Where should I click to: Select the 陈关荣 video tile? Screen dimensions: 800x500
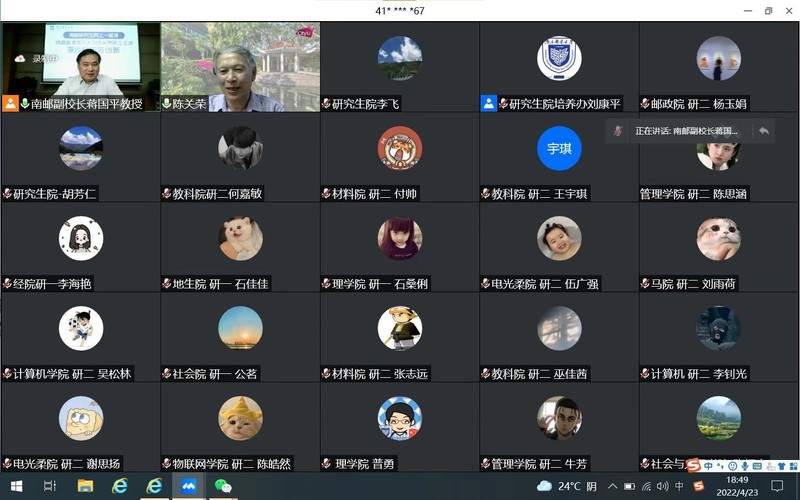(240, 66)
